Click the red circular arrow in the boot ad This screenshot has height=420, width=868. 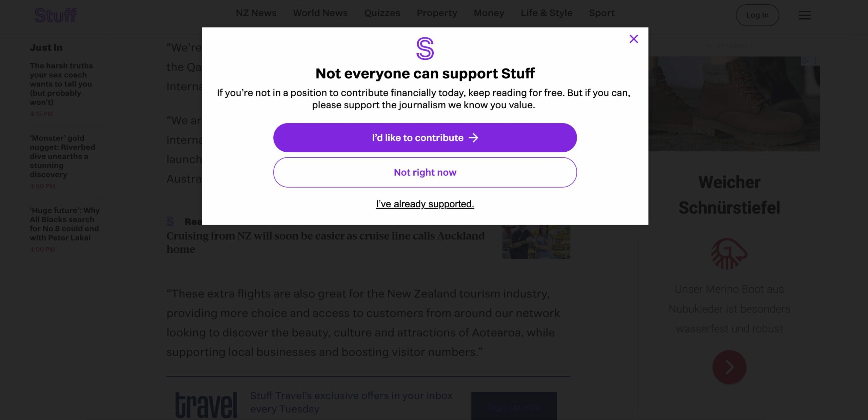[729, 367]
